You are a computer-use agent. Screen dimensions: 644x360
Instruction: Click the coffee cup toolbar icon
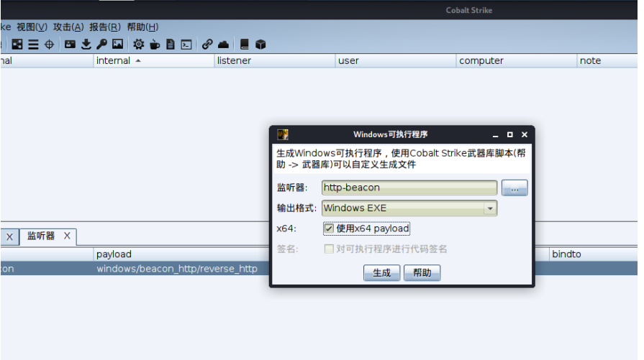click(155, 45)
